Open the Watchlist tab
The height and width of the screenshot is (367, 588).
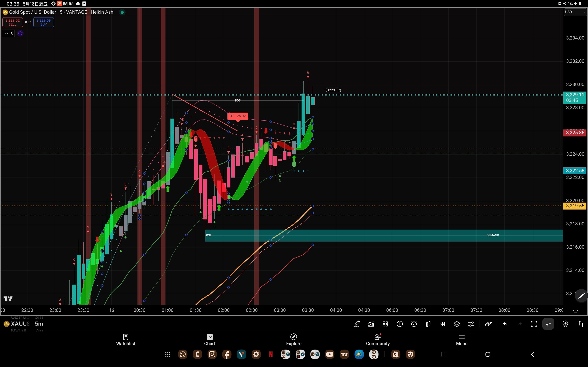pyautogui.click(x=126, y=340)
